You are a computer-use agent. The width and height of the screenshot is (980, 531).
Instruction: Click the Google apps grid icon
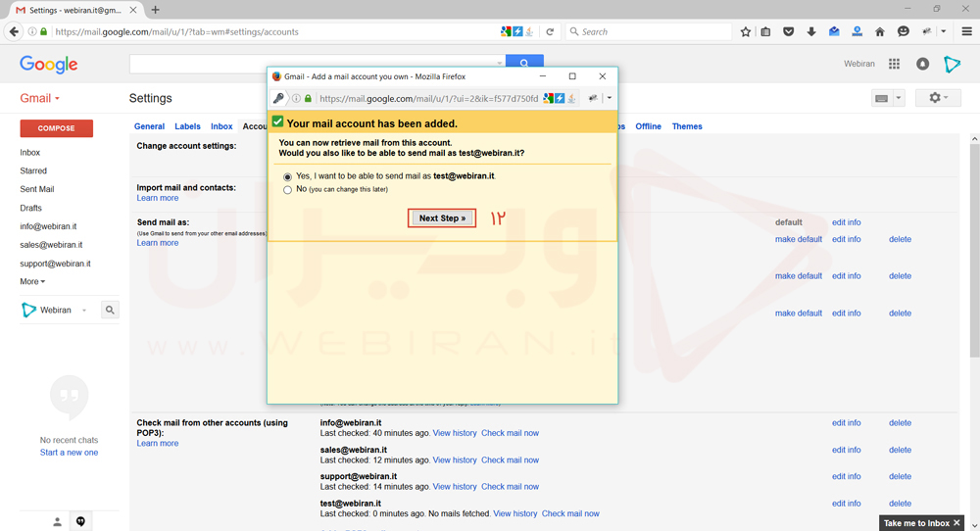[894, 64]
